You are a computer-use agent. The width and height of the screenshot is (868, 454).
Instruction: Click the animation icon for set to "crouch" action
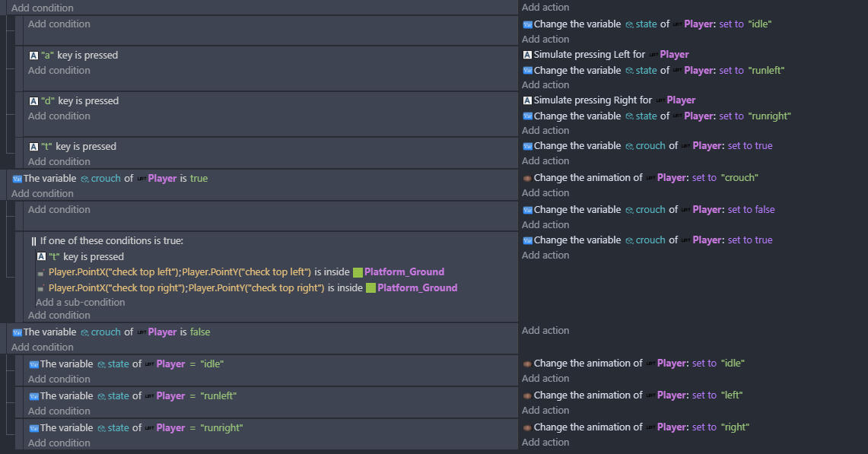click(x=527, y=178)
